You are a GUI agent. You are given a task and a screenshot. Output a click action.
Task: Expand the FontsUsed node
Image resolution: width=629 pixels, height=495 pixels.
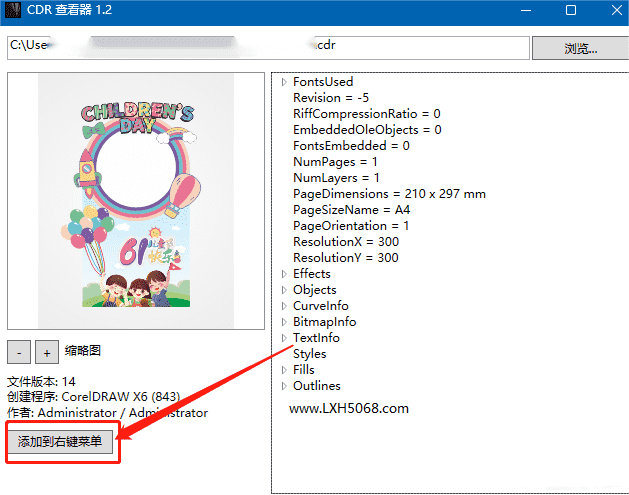pyautogui.click(x=284, y=82)
